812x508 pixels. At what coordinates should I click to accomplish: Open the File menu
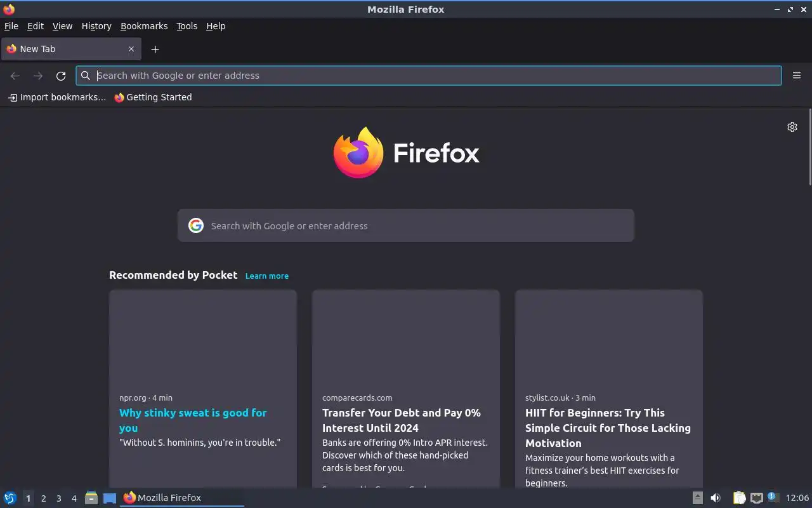pos(11,26)
